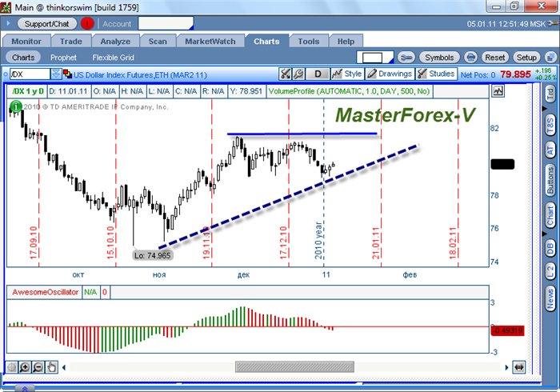Click the AwesomeOscillator study label

(45, 292)
